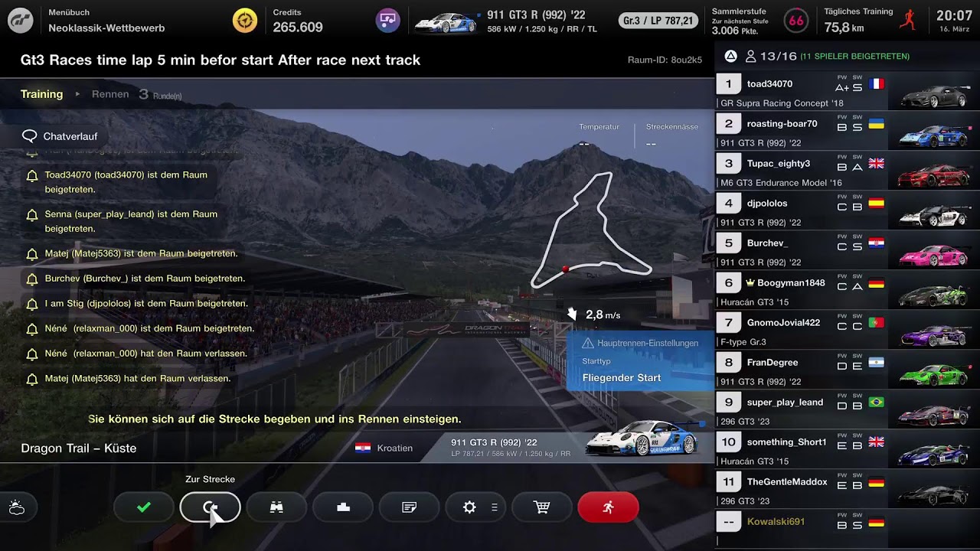Click the crown host icon beside Boogyman1848
The height and width of the screenshot is (551, 980).
coord(750,283)
